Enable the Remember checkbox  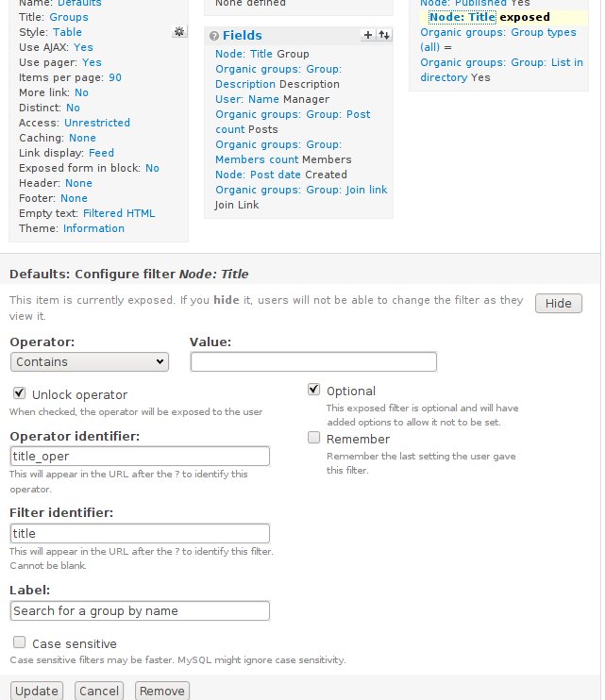click(x=313, y=438)
